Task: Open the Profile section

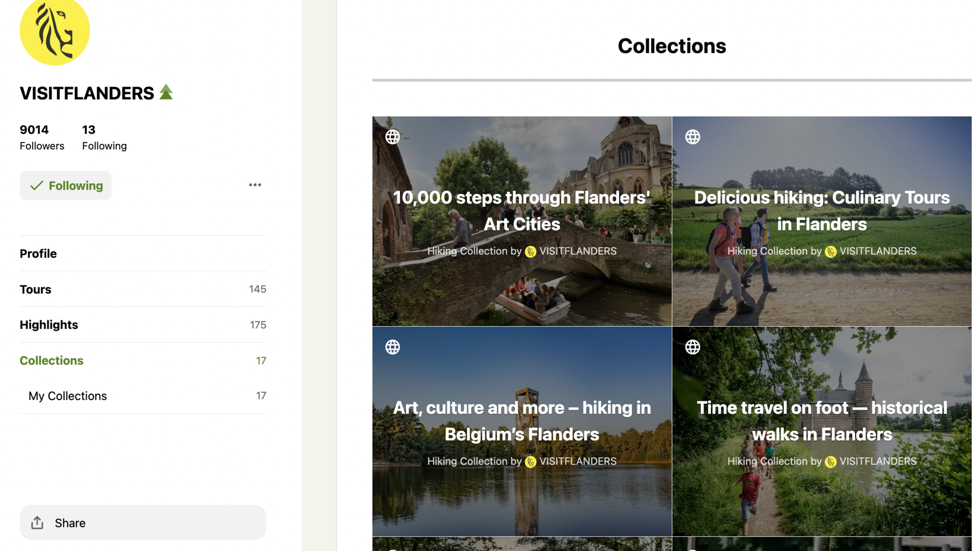Action: pyautogui.click(x=143, y=254)
